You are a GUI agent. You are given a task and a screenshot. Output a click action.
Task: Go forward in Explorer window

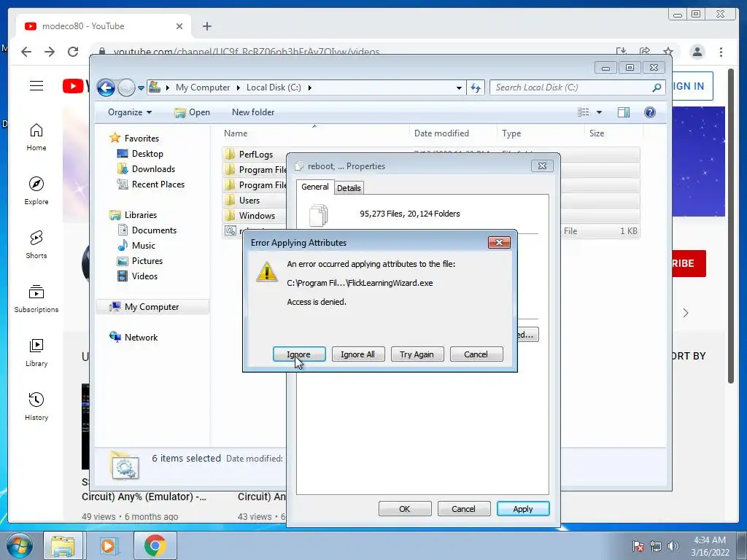[x=126, y=87]
